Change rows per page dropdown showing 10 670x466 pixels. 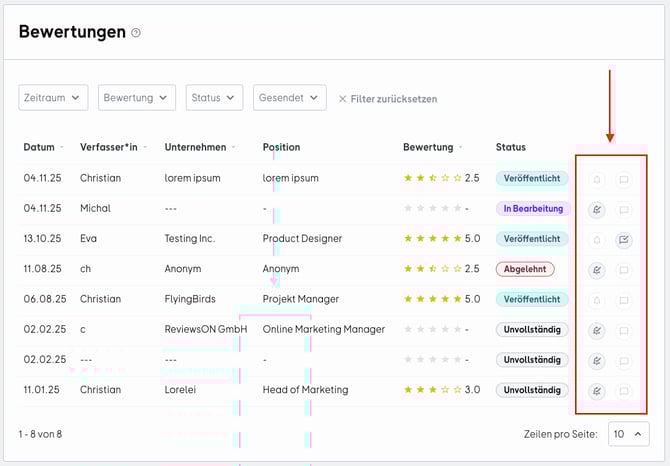click(628, 434)
